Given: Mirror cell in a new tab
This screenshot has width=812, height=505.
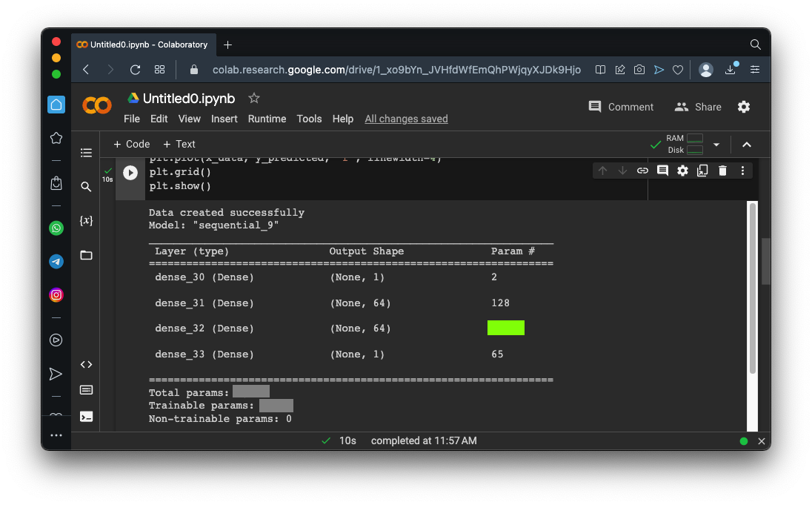Looking at the screenshot, I should coord(702,171).
